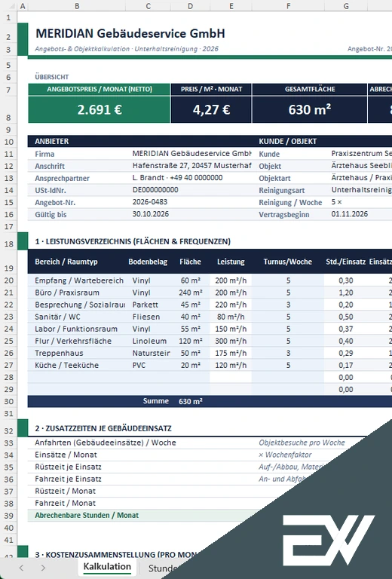Select the 80 m²/h Leistung cell
392x579 pixels.
point(231,317)
